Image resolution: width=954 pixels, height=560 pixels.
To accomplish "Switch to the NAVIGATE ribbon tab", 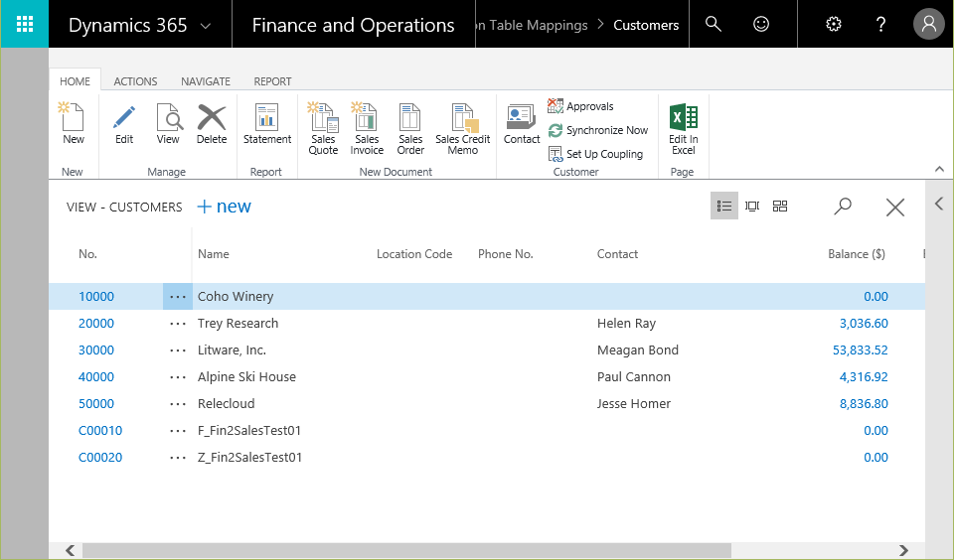I will [206, 81].
